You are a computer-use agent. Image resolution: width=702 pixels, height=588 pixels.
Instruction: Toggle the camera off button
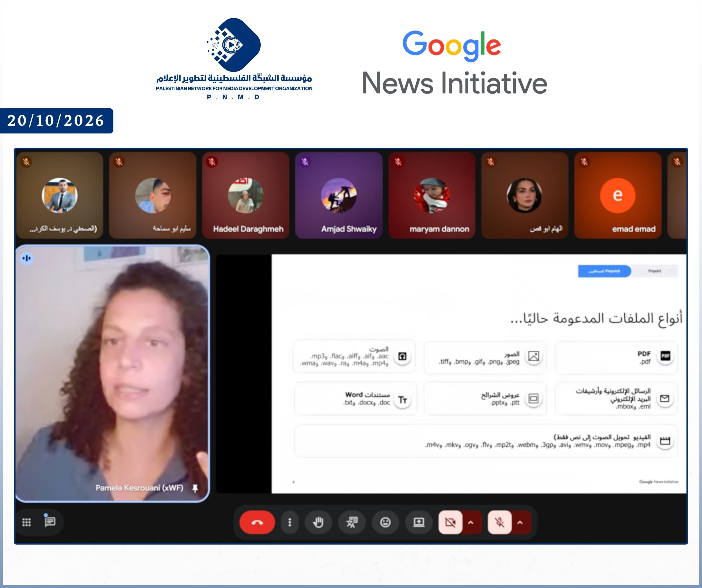pos(450,522)
